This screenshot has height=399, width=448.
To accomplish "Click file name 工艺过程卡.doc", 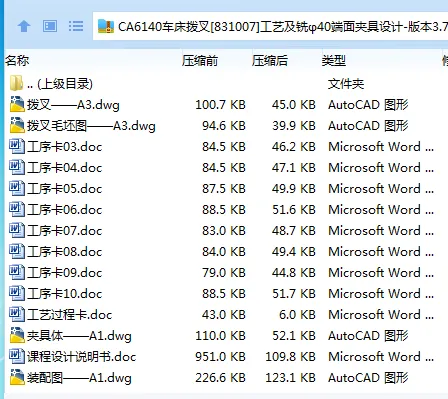I will coord(70,315).
